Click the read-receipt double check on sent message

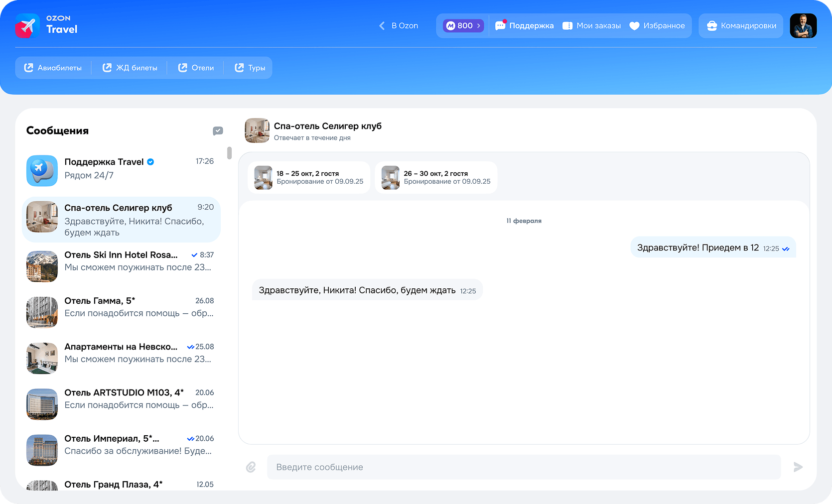point(786,249)
